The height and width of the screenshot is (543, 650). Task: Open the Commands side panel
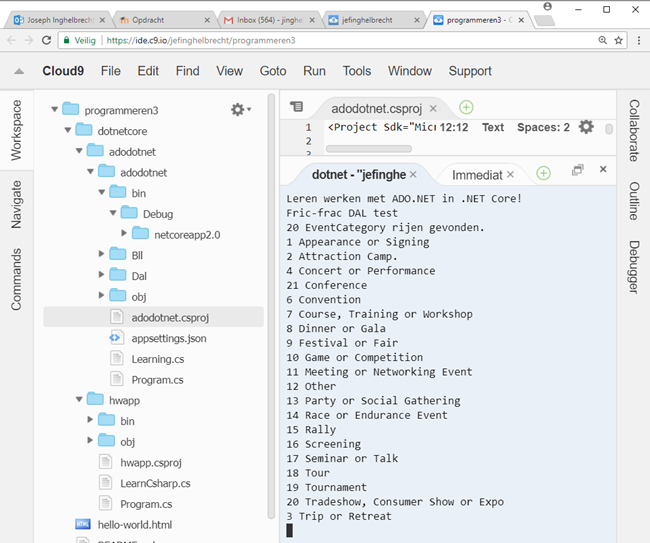pos(16,279)
